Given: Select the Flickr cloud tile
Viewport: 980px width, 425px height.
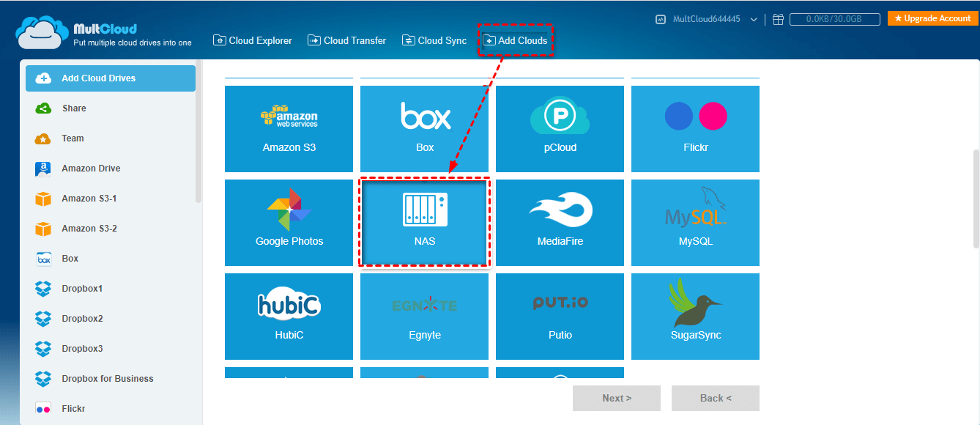Looking at the screenshot, I should coord(695,129).
